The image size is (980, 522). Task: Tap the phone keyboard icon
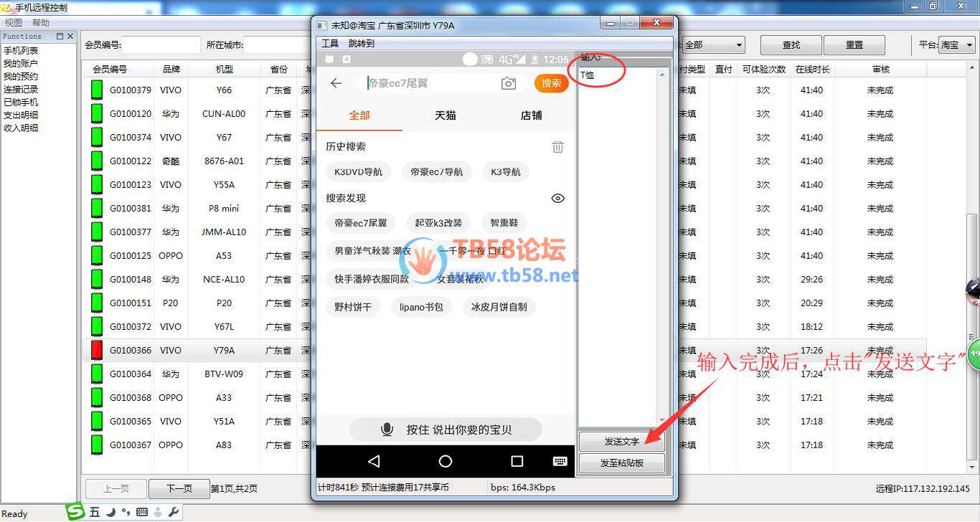[560, 461]
